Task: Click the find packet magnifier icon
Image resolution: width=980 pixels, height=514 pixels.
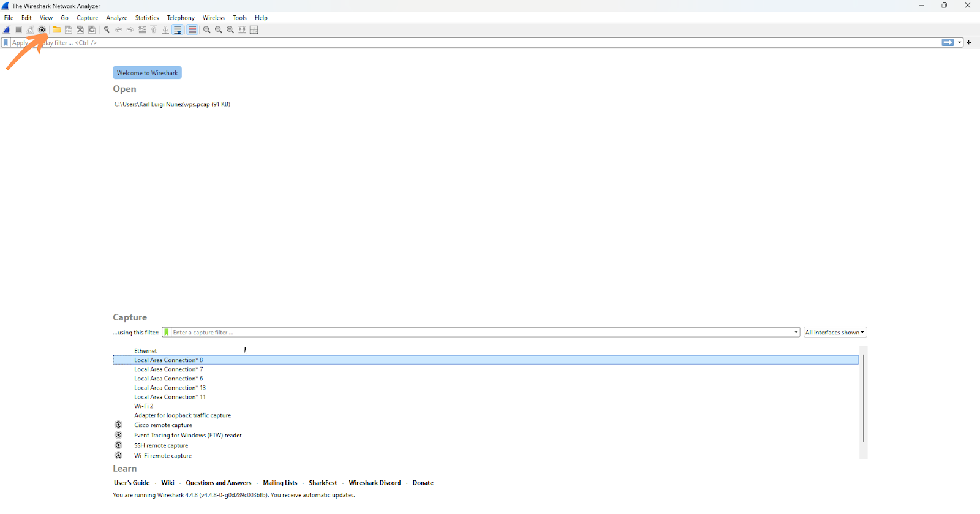Action: pyautogui.click(x=107, y=29)
